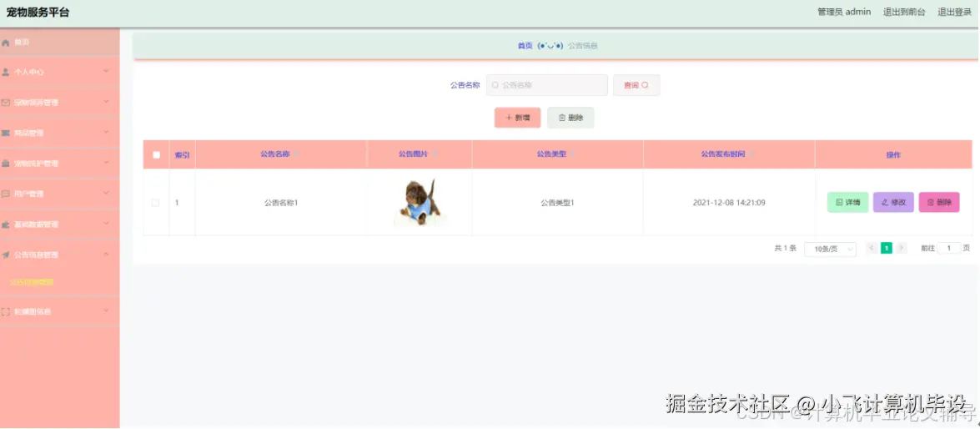Image resolution: width=980 pixels, height=429 pixels.
Task: Click the 首页 breadcrumb link
Action: (525, 46)
